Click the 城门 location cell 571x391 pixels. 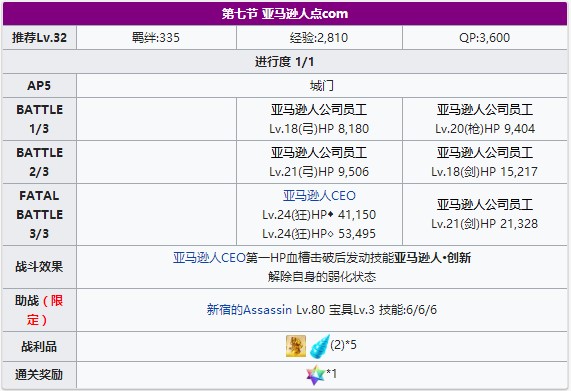tap(322, 86)
